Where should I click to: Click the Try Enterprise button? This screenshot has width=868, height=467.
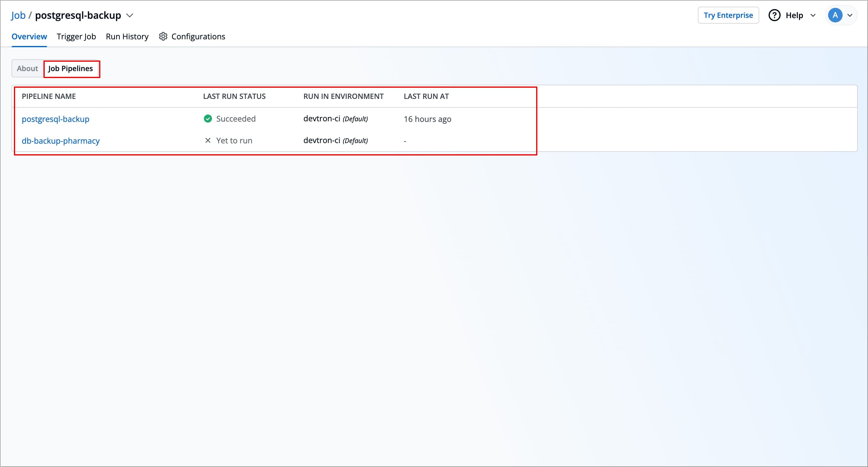coord(728,15)
